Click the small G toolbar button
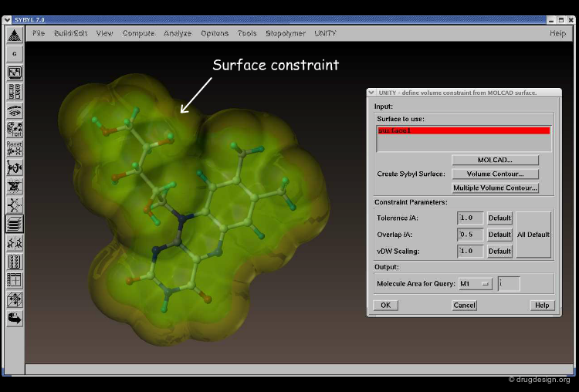 point(15,54)
